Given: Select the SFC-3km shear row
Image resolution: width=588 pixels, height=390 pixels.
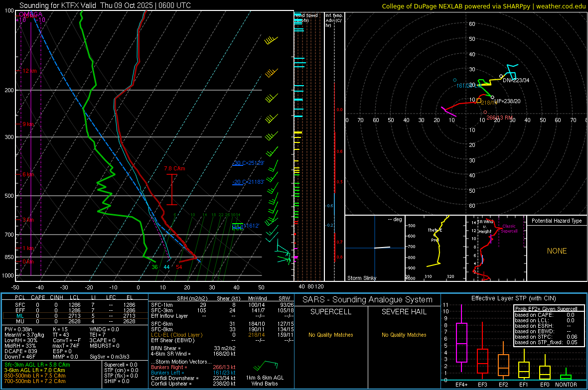Looking at the screenshot, I should point(222,310).
